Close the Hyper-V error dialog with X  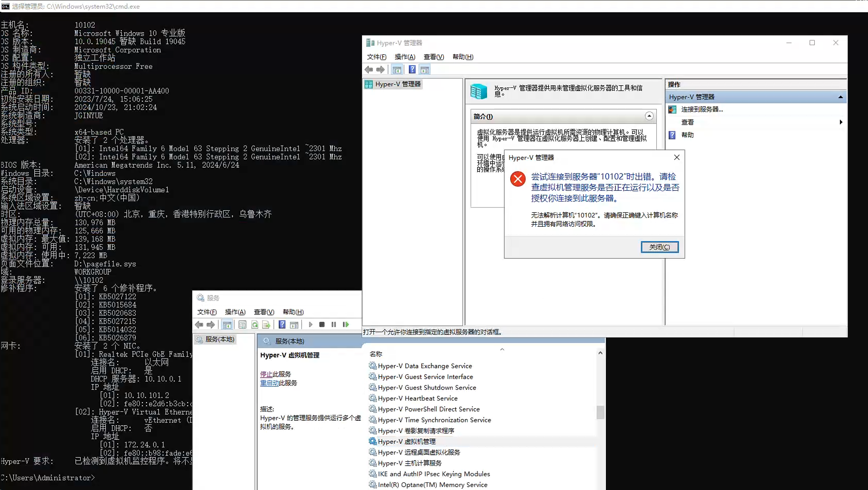(x=677, y=157)
